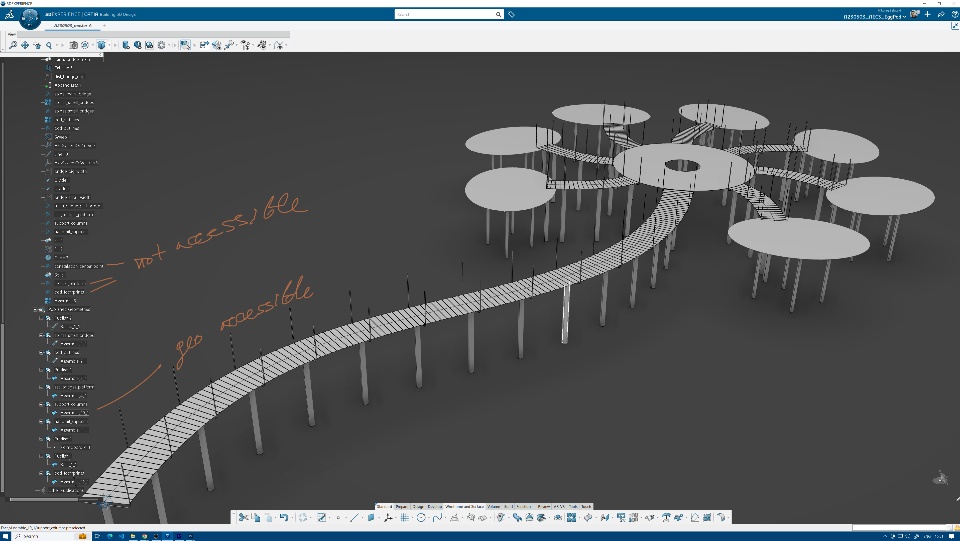Open the dropdown arrow beside cube view icon

coord(109,45)
